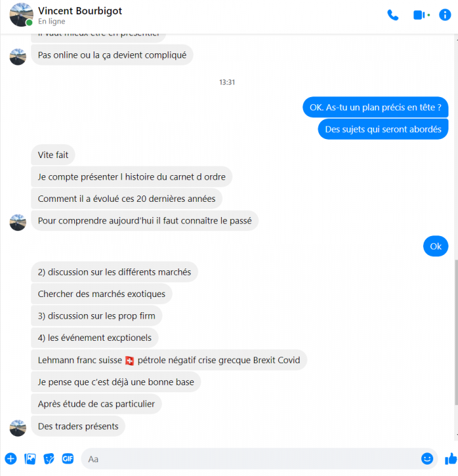Screen dimensions: 458x476
Task: Start a video call
Action: pyautogui.click(x=421, y=15)
